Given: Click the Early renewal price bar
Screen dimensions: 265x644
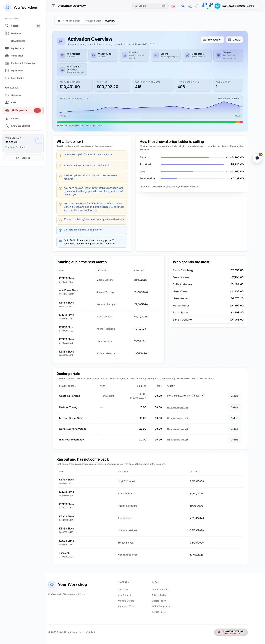Looking at the screenshot, I should click(x=193, y=157).
